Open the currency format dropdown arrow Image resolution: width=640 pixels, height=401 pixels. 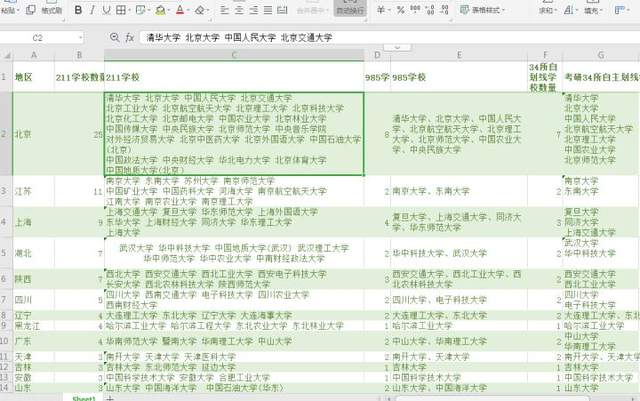[389, 11]
